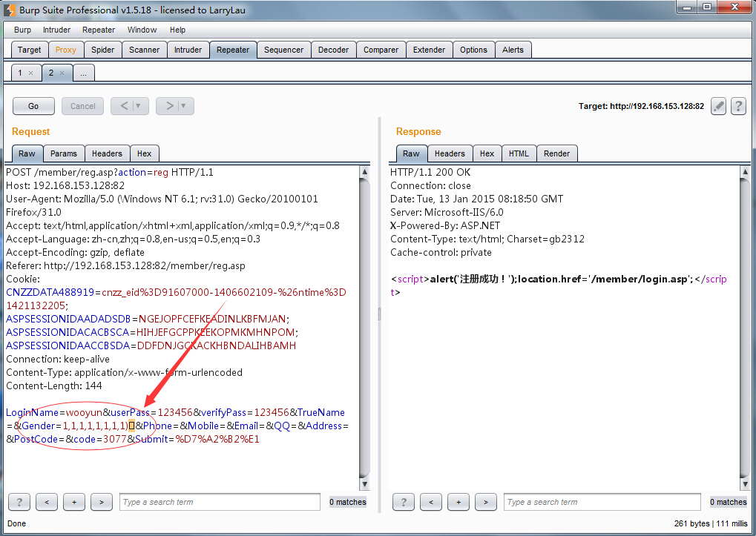
Task: Switch to the Target tool tab
Action: coord(30,50)
